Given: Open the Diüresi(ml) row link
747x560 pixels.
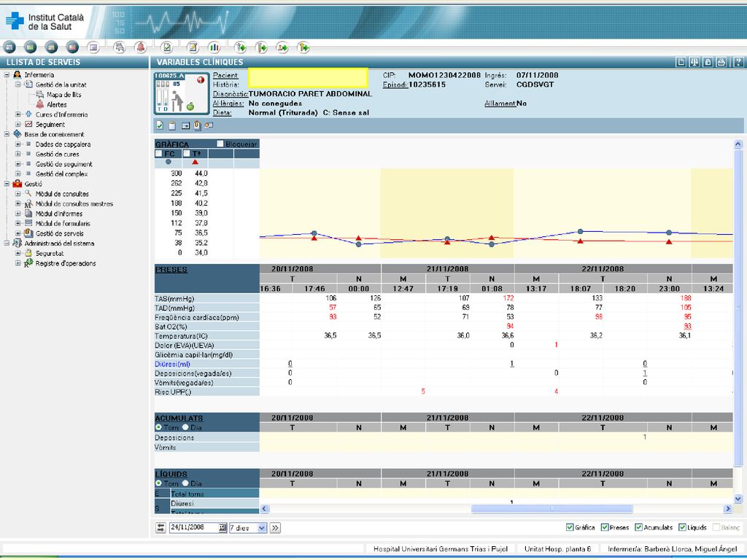Looking at the screenshot, I should tap(172, 365).
